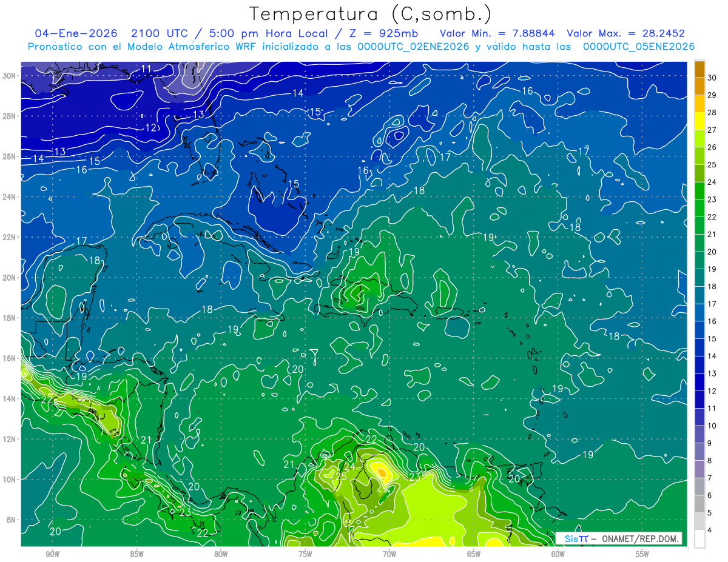The image size is (728, 562).
Task: Click the "ONAMET/REP.DOM." credit label
Action: click(x=640, y=538)
